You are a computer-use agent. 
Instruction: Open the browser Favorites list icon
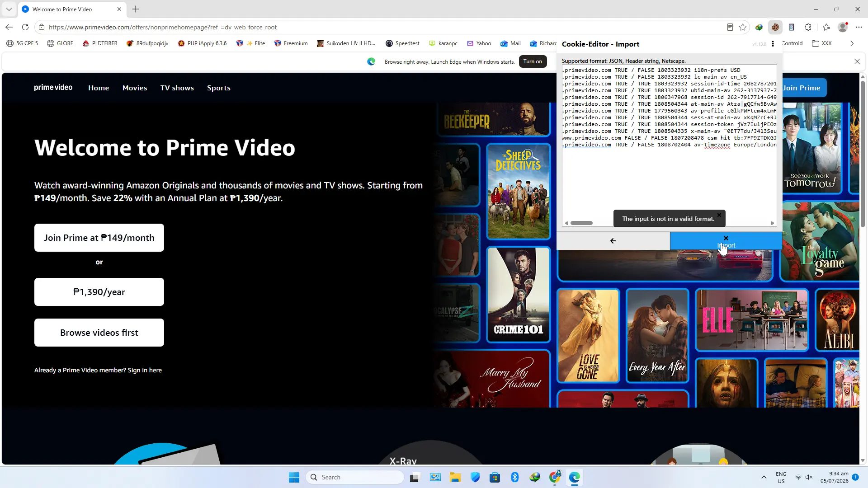coord(826,27)
